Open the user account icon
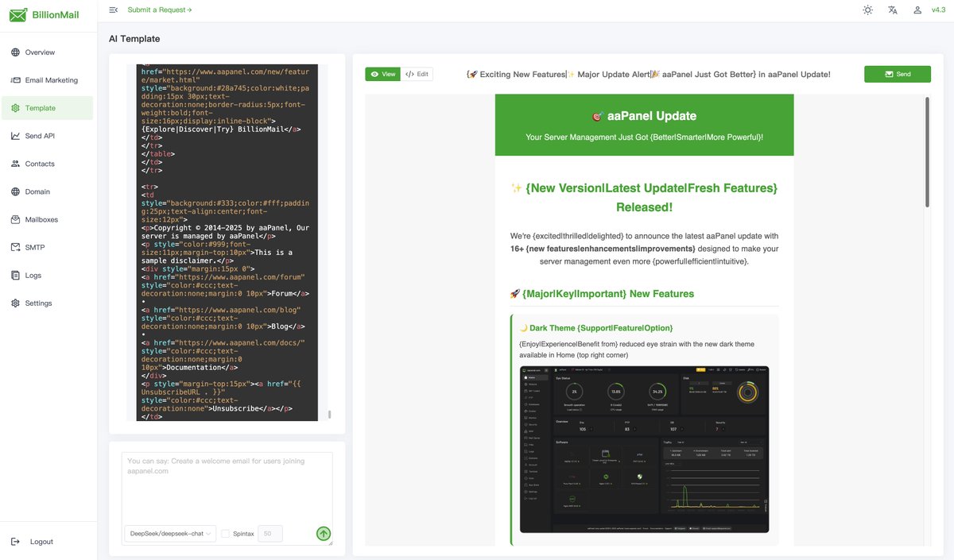This screenshot has width=954, height=560. point(918,10)
